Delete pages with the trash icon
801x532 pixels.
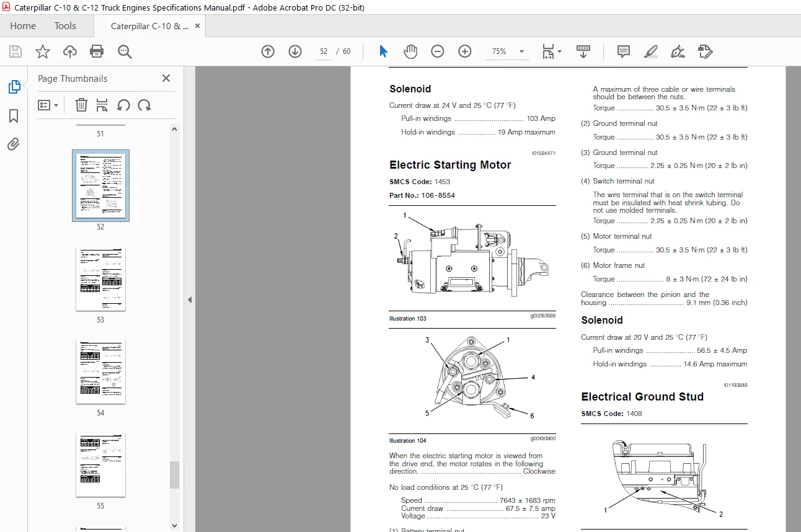pos(81,105)
